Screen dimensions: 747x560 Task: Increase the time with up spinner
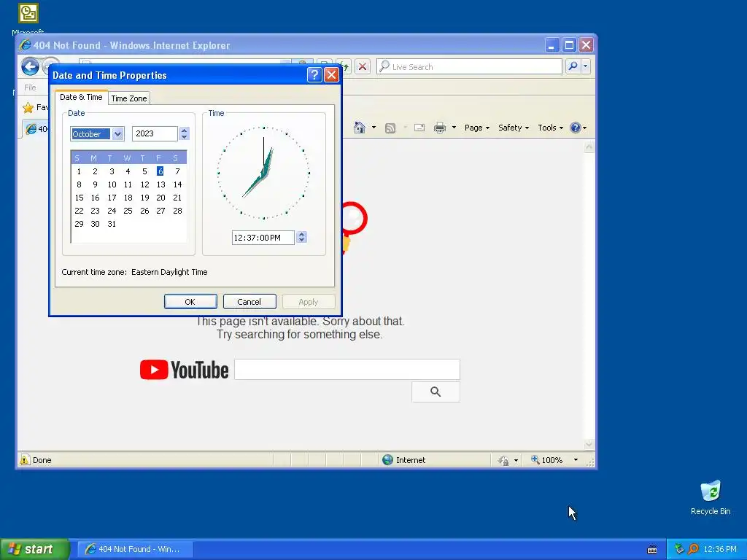coord(301,234)
